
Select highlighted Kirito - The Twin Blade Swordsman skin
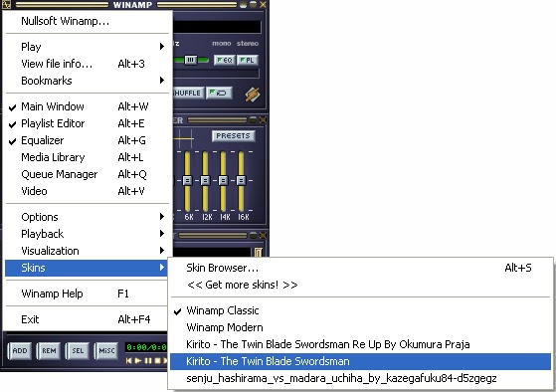coord(360,361)
